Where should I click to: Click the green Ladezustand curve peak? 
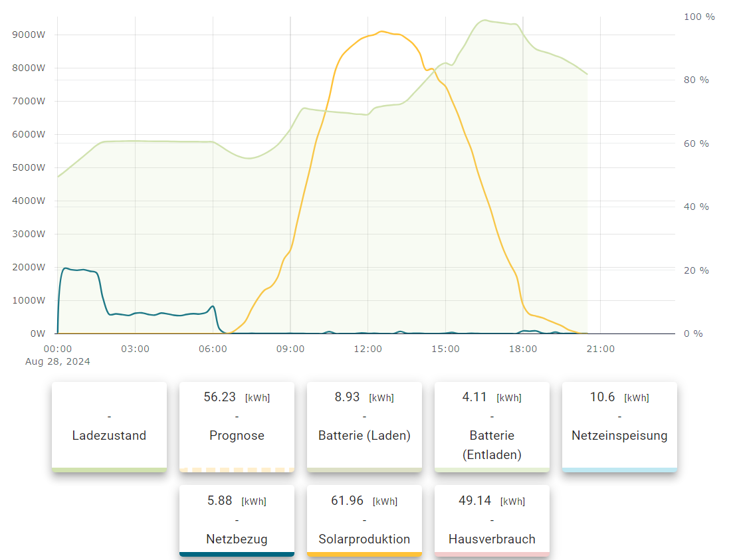tap(485, 20)
